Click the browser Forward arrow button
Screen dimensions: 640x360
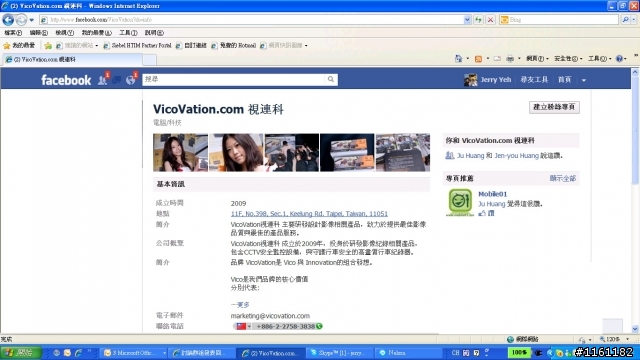click(x=21, y=20)
